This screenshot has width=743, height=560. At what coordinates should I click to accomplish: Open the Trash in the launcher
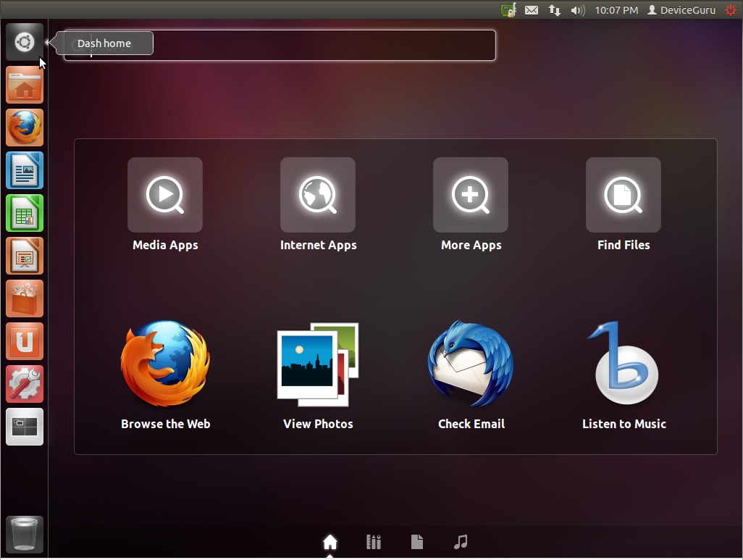pos(25,535)
